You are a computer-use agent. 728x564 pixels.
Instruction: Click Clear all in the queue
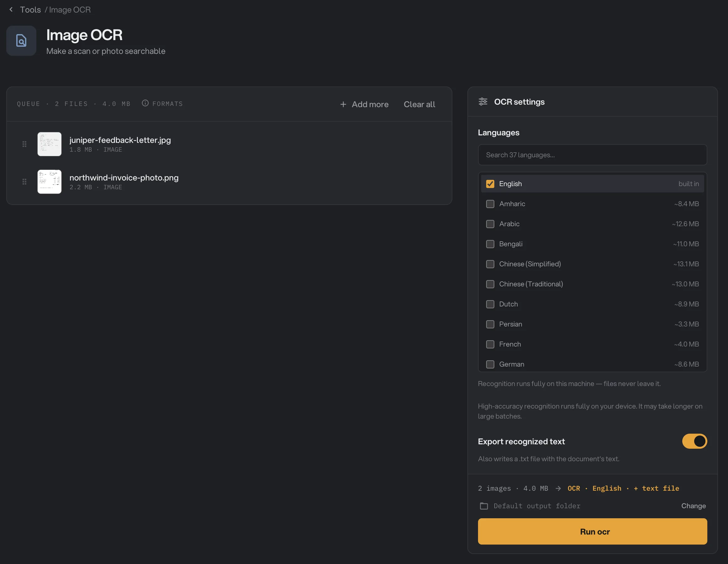point(419,104)
